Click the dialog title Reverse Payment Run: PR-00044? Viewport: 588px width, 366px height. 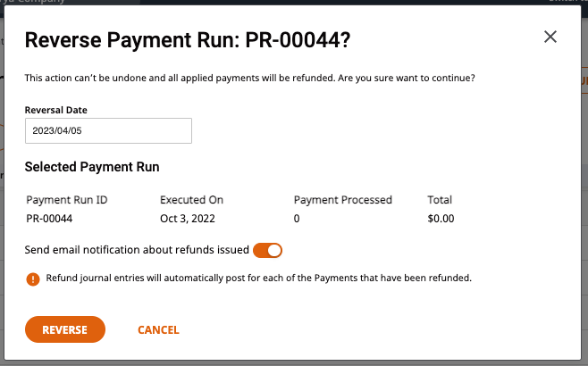pyautogui.click(x=188, y=40)
